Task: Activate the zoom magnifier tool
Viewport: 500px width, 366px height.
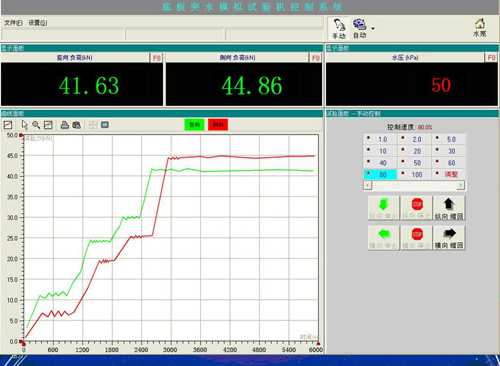Action: pyautogui.click(x=36, y=125)
